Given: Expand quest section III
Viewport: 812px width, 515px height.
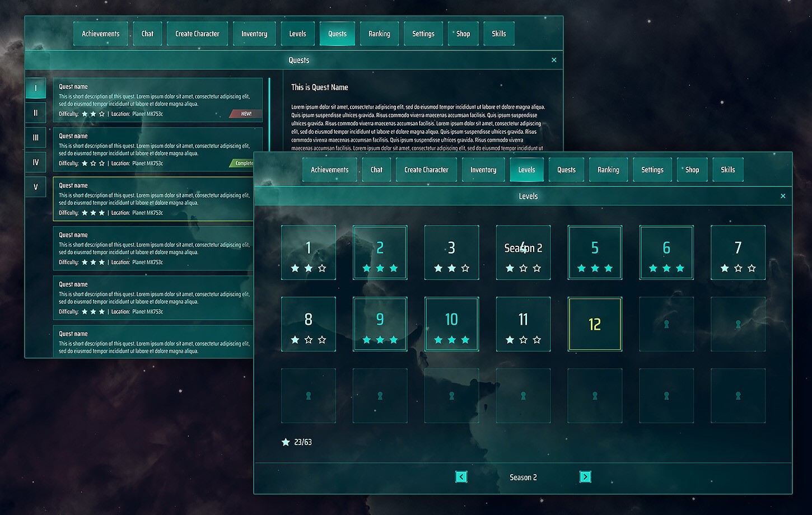Looking at the screenshot, I should click(35, 137).
